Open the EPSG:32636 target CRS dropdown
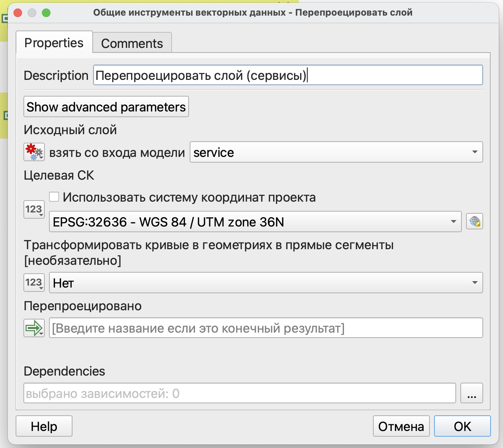Viewport: 503px width, 448px height. pos(255,222)
